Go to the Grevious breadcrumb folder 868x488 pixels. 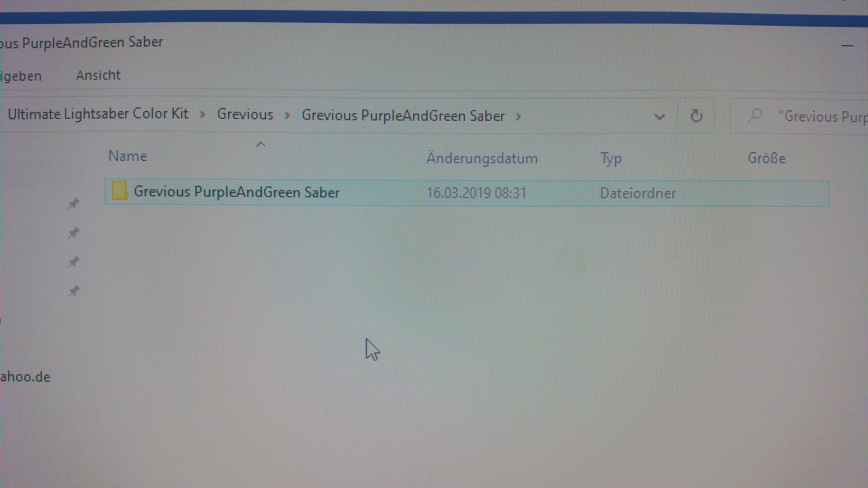click(245, 115)
